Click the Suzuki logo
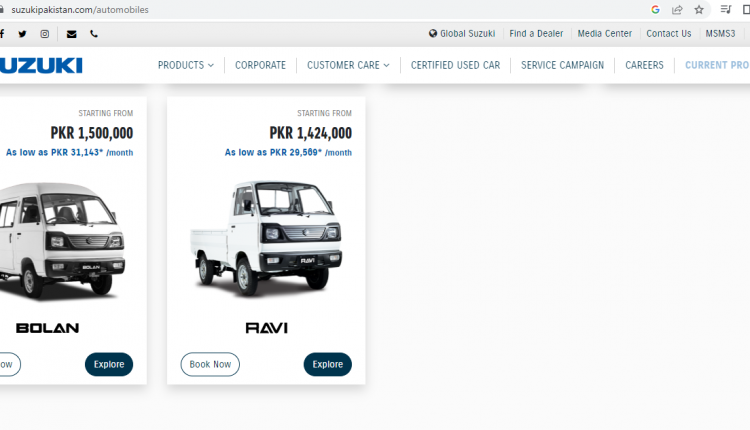 pos(41,66)
